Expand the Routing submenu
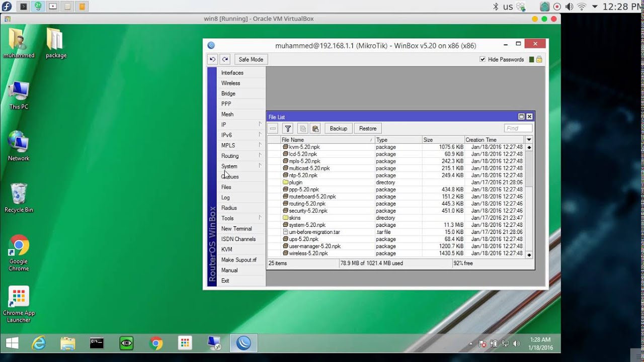The height and width of the screenshot is (362, 644). 260,156
